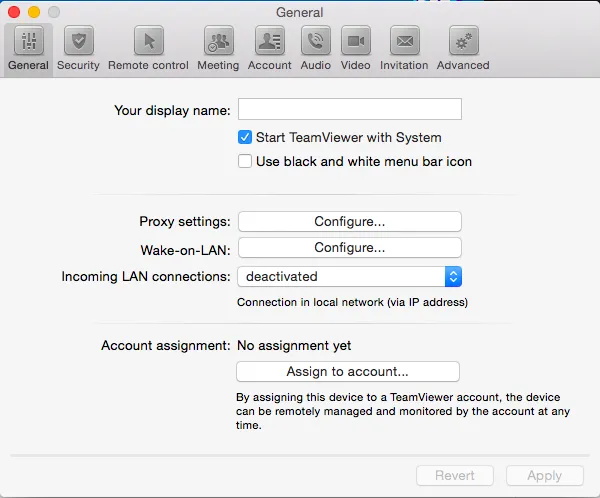Open the Meeting preferences icon
Viewport: 600px width, 498px height.
point(218,42)
